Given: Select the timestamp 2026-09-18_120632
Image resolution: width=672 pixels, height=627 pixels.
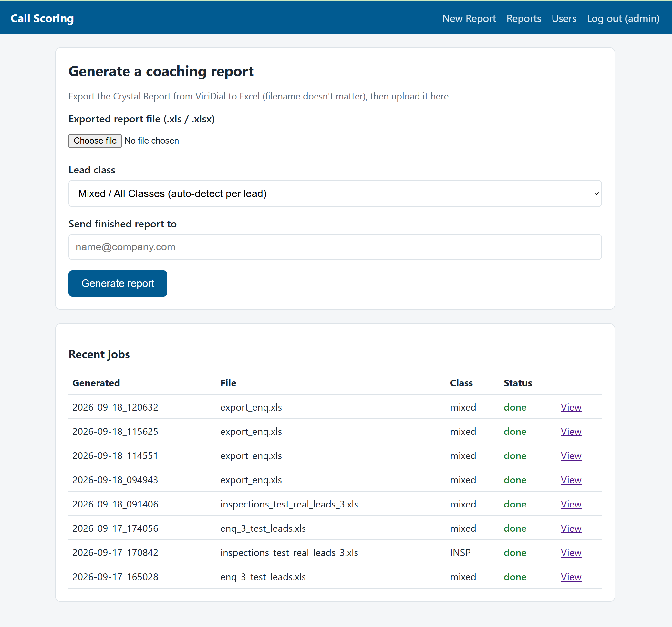Looking at the screenshot, I should point(115,407).
